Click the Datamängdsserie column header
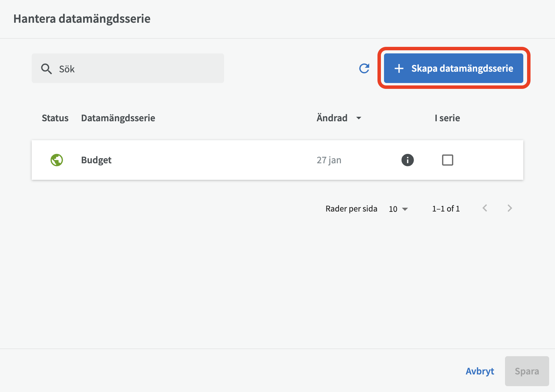 pyautogui.click(x=118, y=118)
